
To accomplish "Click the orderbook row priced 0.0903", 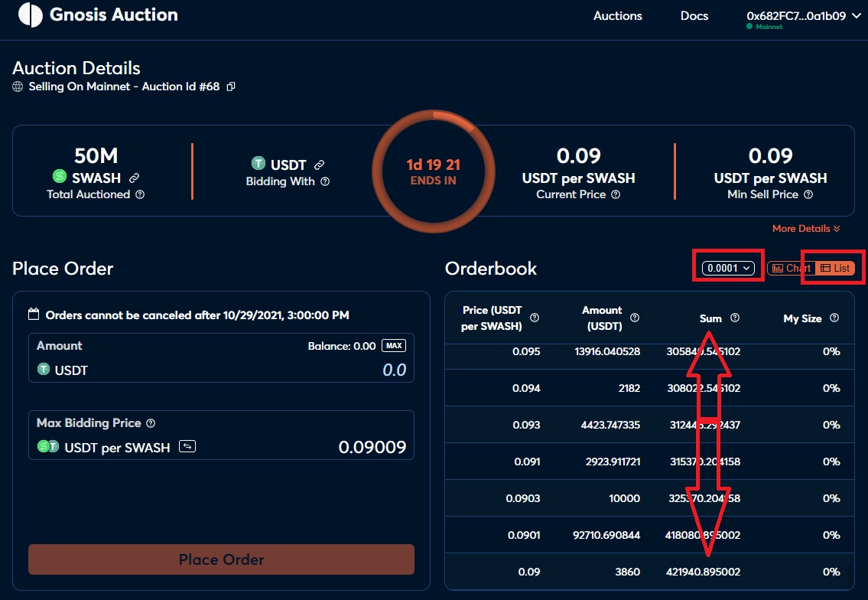I will click(649, 498).
